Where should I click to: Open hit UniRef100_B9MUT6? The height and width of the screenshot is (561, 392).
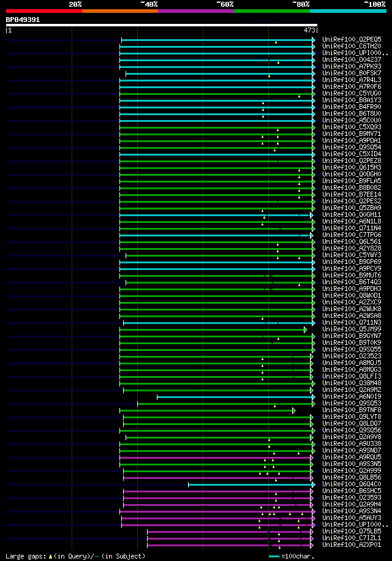click(x=352, y=276)
